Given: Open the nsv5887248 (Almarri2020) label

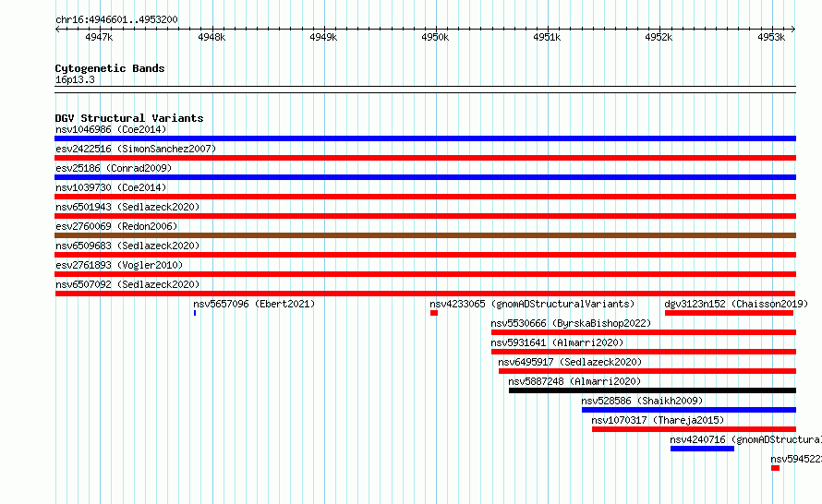Looking at the screenshot, I should click(574, 381).
